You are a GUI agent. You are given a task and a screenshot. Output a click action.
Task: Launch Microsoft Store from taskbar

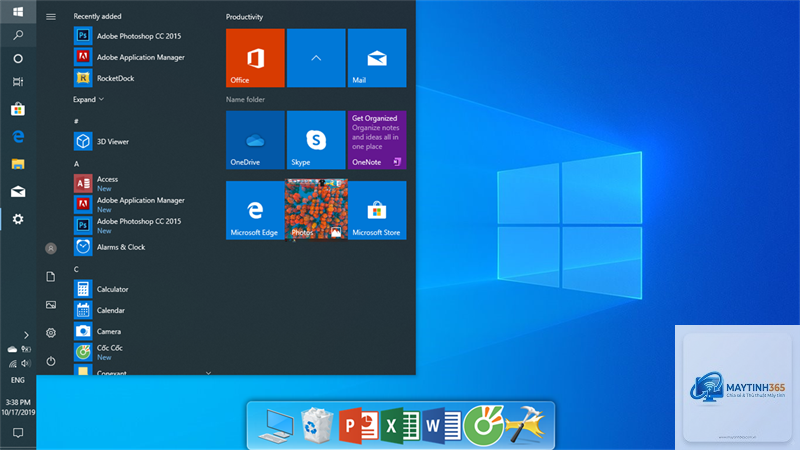click(18, 109)
